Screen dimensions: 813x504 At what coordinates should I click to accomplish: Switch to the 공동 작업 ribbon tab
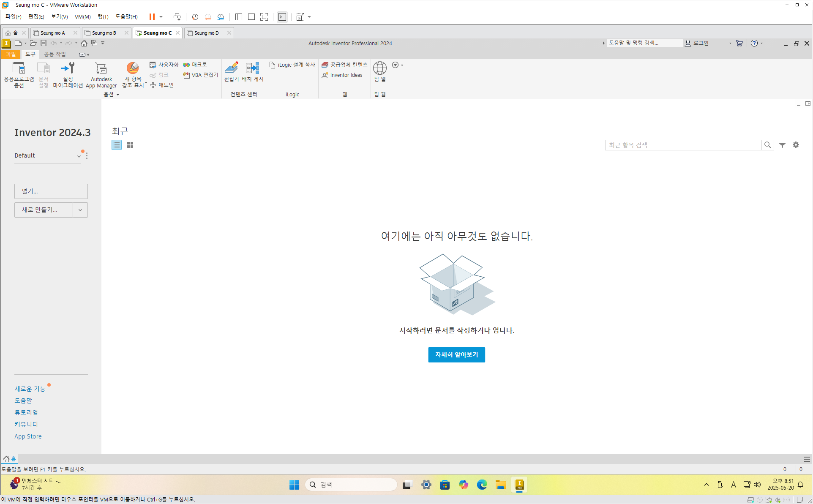[55, 54]
